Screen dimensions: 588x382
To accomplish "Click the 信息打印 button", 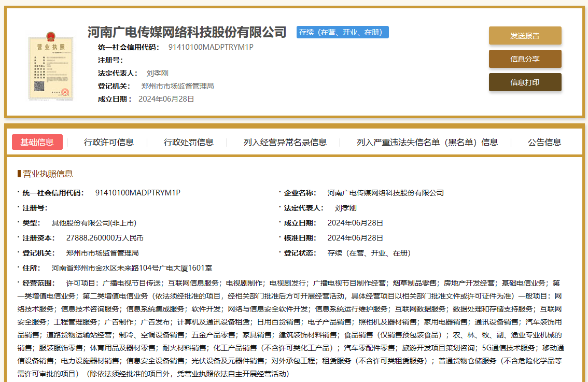I will coord(525,82).
